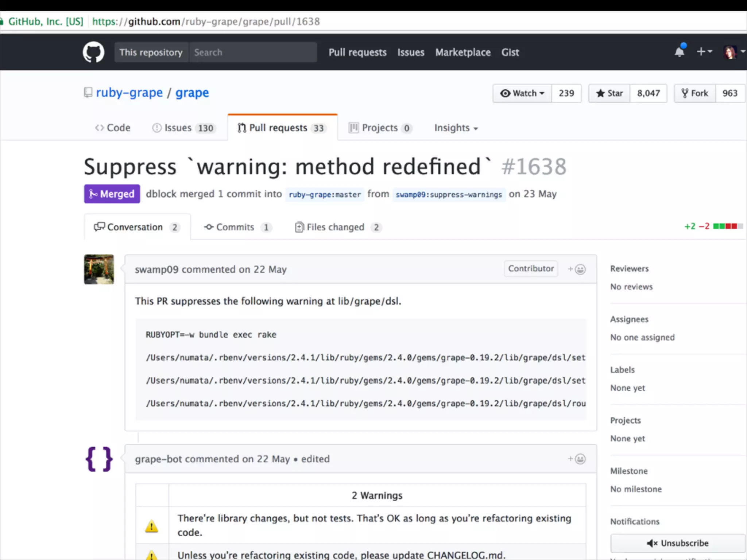747x560 pixels.
Task: Add reaction to grape-bot's comment
Action: [x=577, y=459]
